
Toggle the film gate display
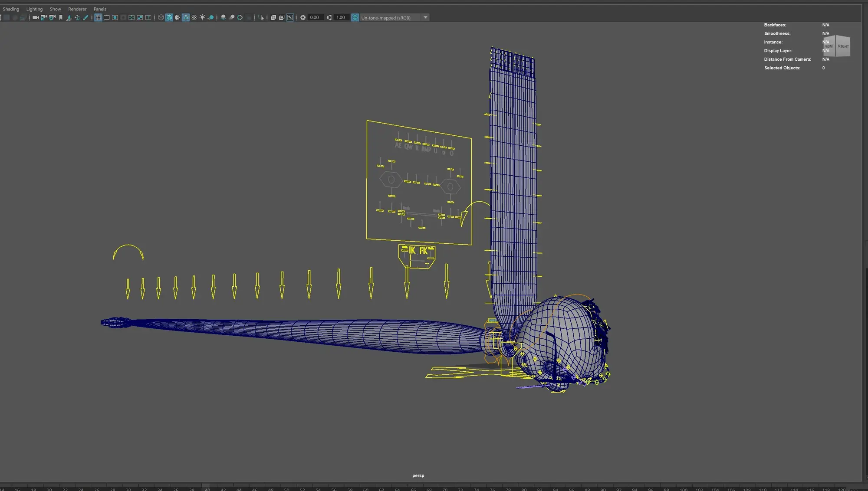[106, 17]
